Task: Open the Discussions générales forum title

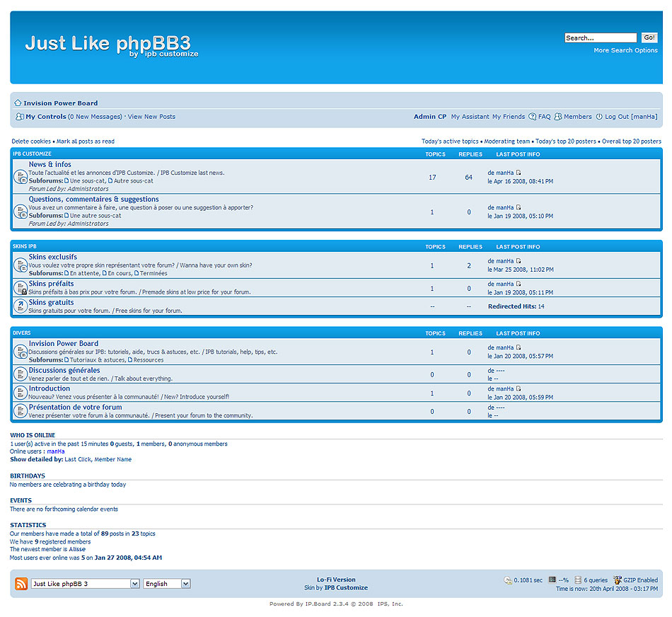Action: (x=64, y=370)
